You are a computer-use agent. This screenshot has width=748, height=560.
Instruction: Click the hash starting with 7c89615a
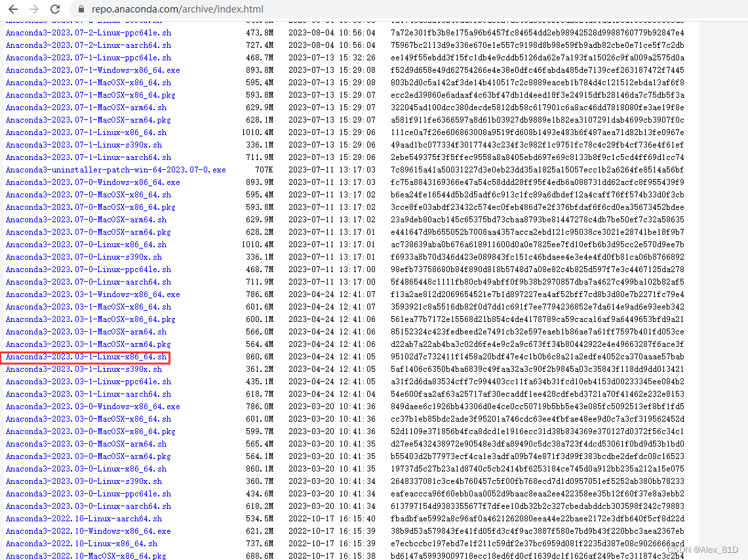[537, 170]
